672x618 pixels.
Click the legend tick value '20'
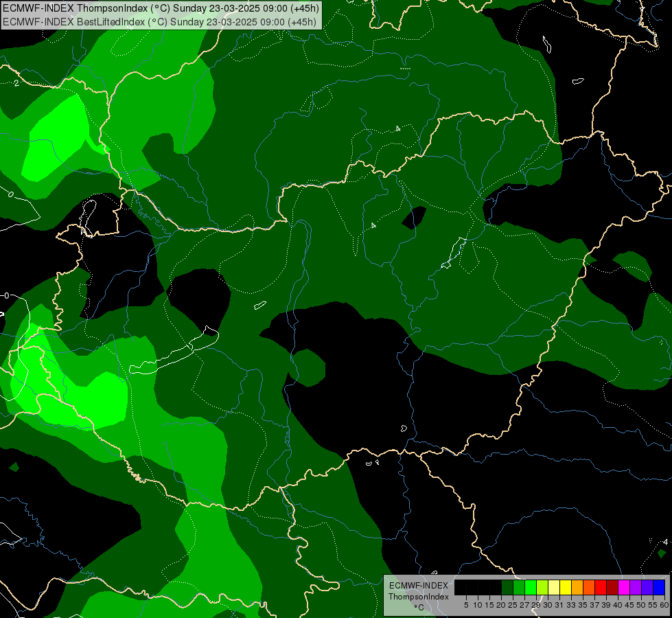[x=501, y=605]
